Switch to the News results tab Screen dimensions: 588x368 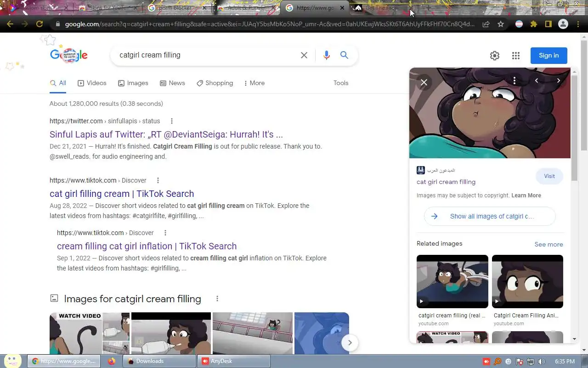click(x=172, y=83)
